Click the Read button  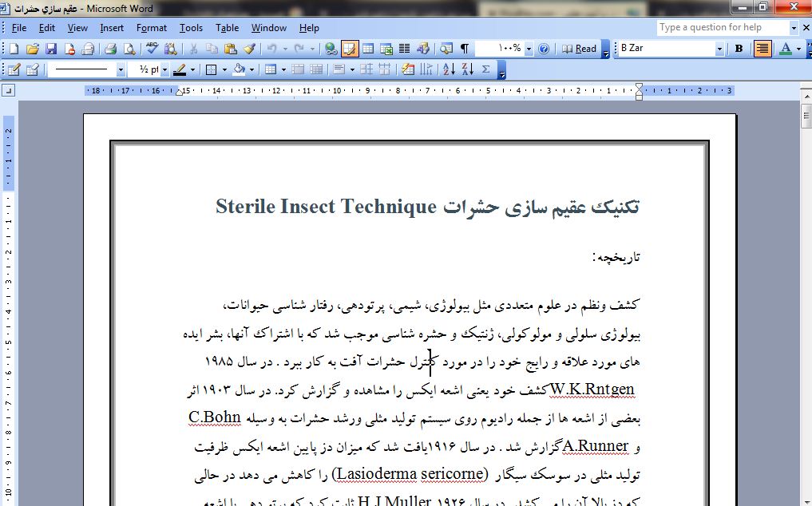pos(580,49)
